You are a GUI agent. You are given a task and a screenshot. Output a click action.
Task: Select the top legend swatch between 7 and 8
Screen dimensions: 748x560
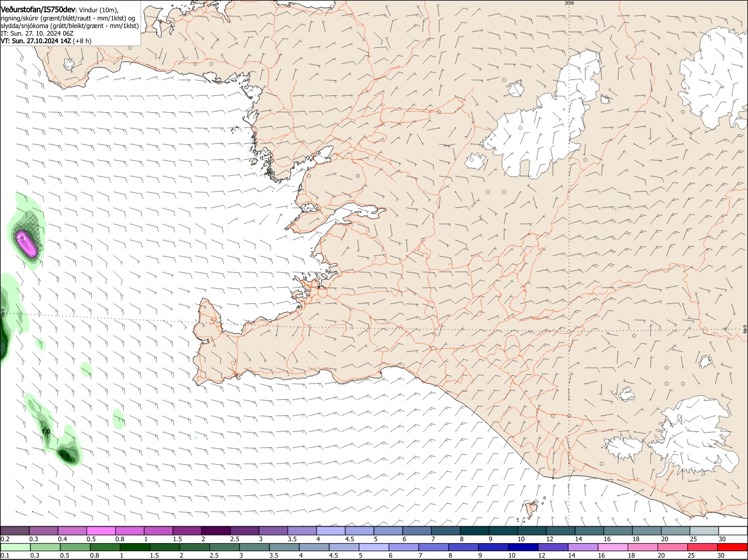pos(446,530)
